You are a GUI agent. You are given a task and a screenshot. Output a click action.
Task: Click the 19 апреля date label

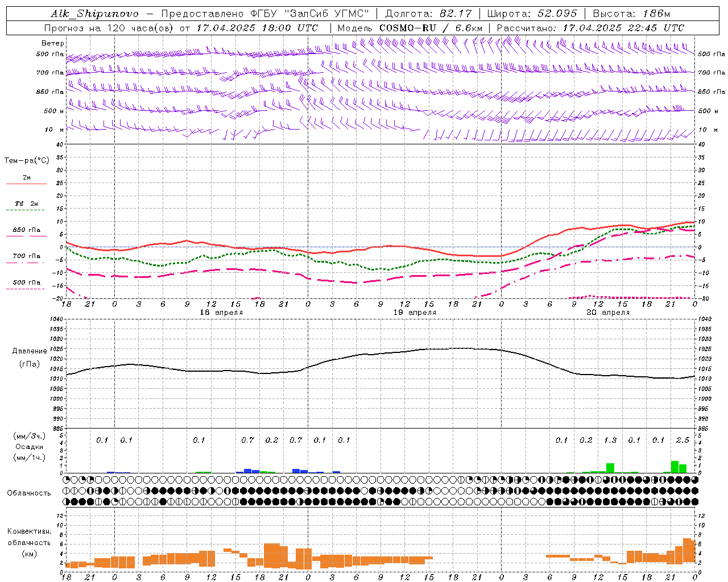click(x=415, y=313)
